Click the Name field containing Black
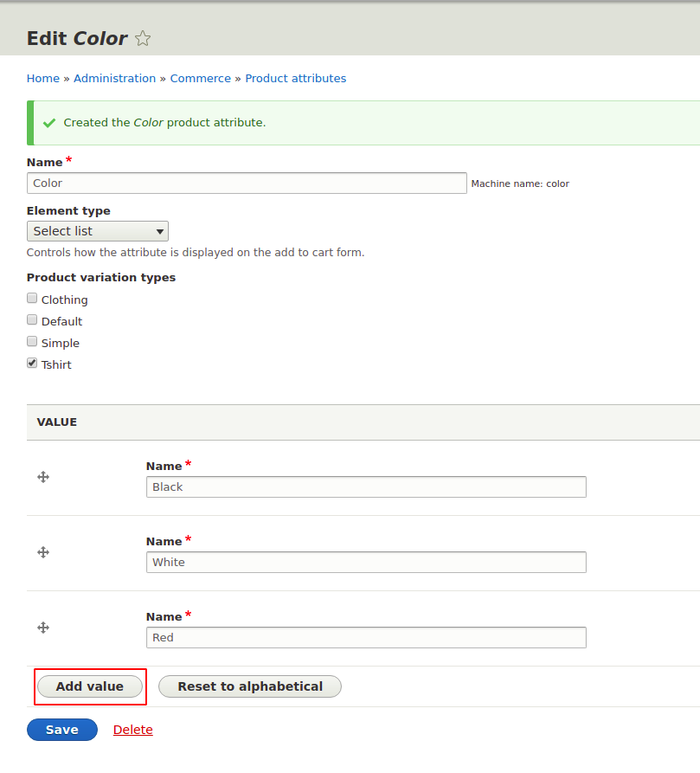The image size is (700, 773). 366,486
